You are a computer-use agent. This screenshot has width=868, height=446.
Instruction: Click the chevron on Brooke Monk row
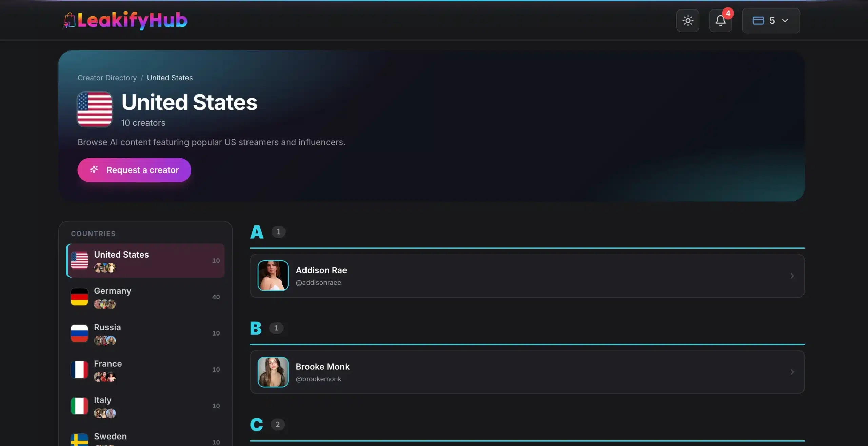792,372
